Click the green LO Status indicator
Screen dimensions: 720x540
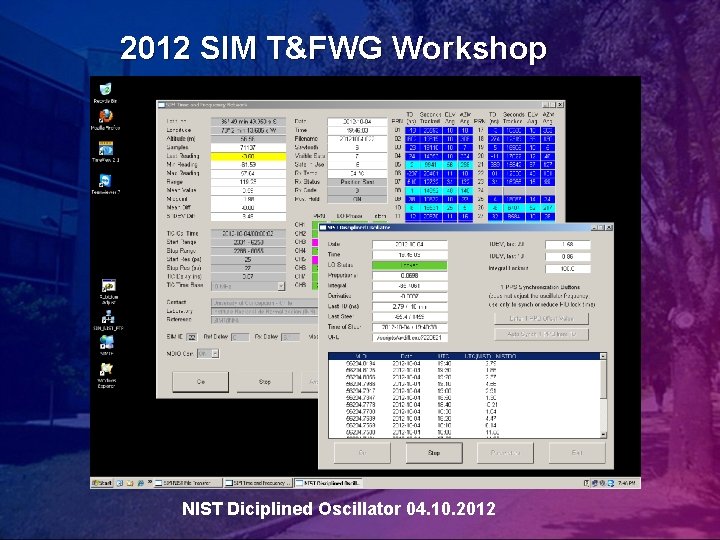(x=410, y=265)
